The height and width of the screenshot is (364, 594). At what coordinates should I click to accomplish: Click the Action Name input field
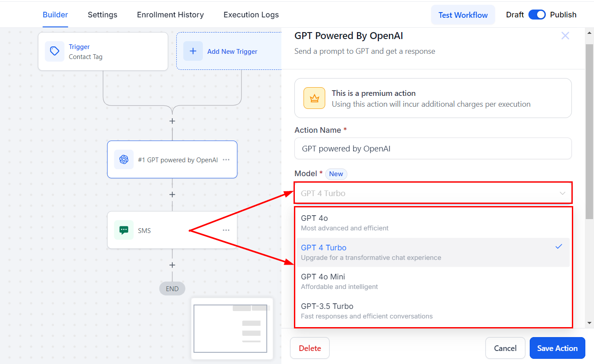coord(433,149)
